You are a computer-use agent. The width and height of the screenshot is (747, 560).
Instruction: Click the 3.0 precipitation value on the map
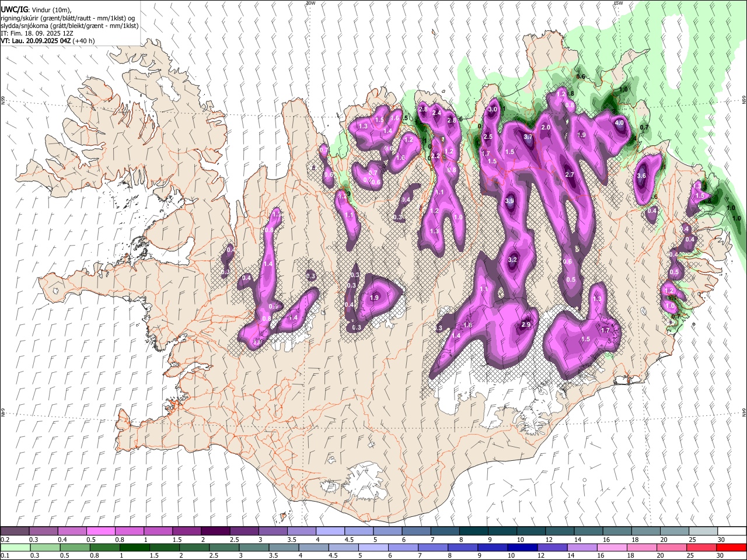point(492,109)
